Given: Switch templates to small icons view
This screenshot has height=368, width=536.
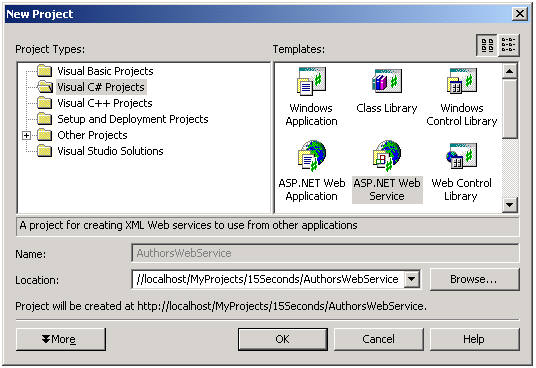Looking at the screenshot, I should coord(509,45).
